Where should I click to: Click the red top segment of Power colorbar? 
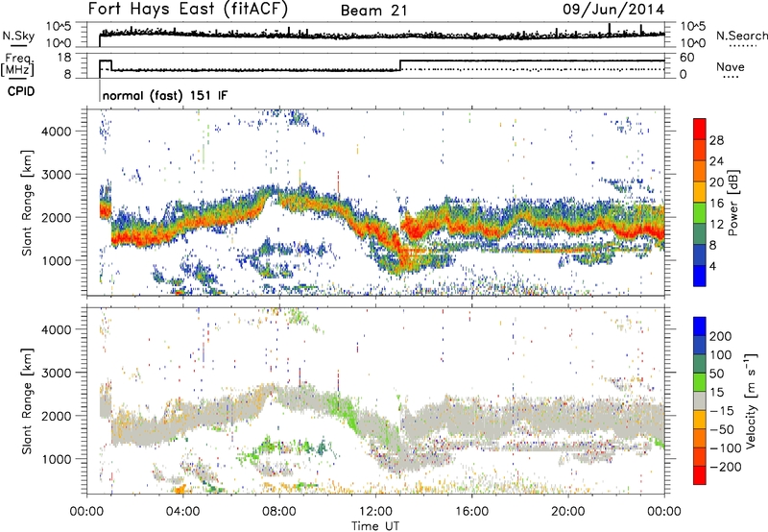click(700, 129)
